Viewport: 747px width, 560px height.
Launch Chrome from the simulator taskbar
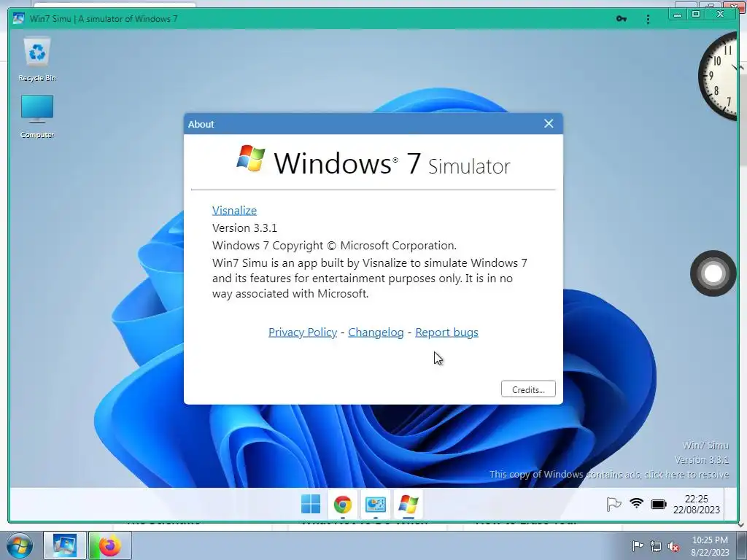[343, 505]
